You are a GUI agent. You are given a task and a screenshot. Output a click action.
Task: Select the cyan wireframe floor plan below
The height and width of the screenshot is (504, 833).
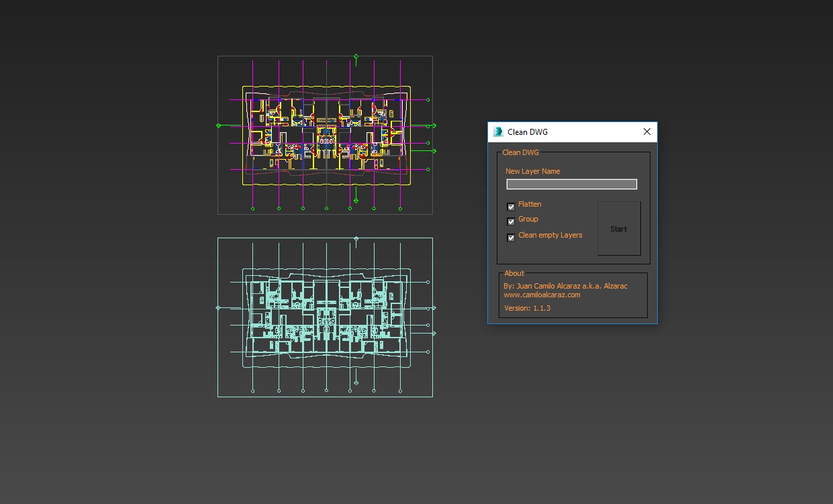pyautogui.click(x=326, y=315)
